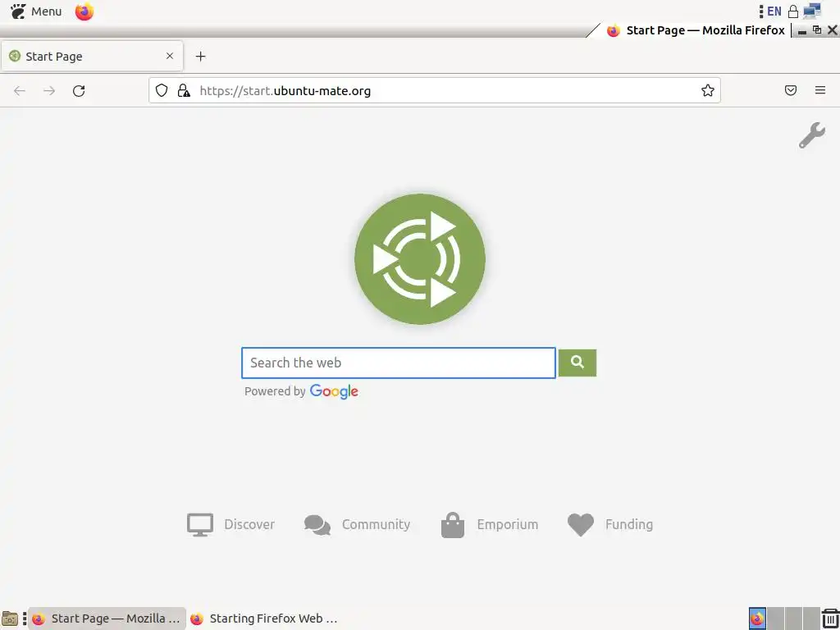
Task: Open a new tab with plus button
Action: click(200, 57)
